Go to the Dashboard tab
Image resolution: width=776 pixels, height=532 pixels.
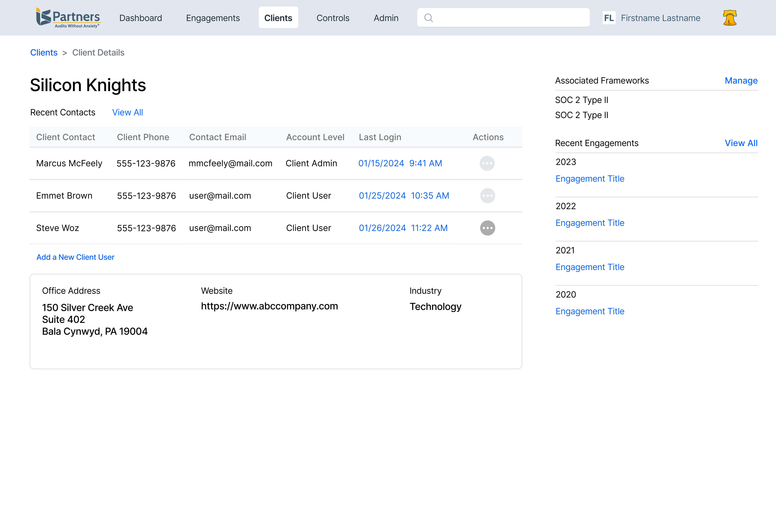pos(141,18)
